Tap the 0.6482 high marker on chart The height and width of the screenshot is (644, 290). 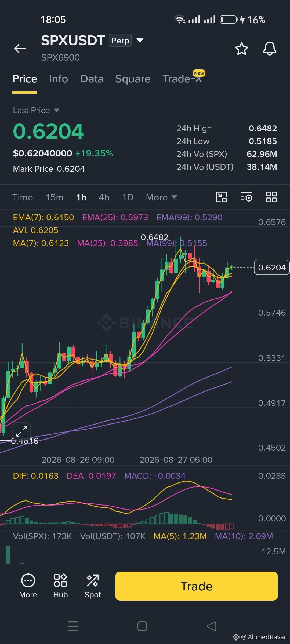click(x=155, y=237)
